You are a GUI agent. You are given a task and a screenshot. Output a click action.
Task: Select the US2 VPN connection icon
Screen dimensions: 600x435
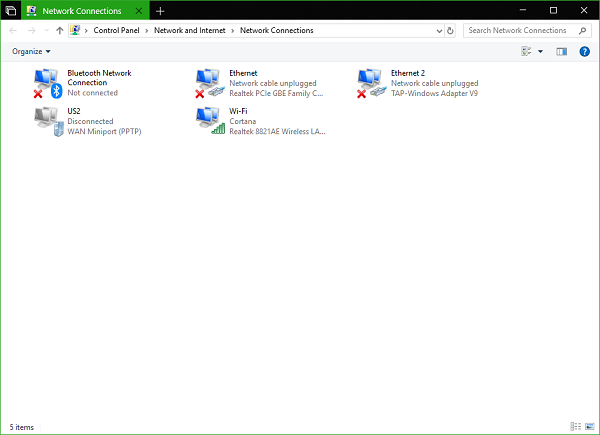(49, 121)
